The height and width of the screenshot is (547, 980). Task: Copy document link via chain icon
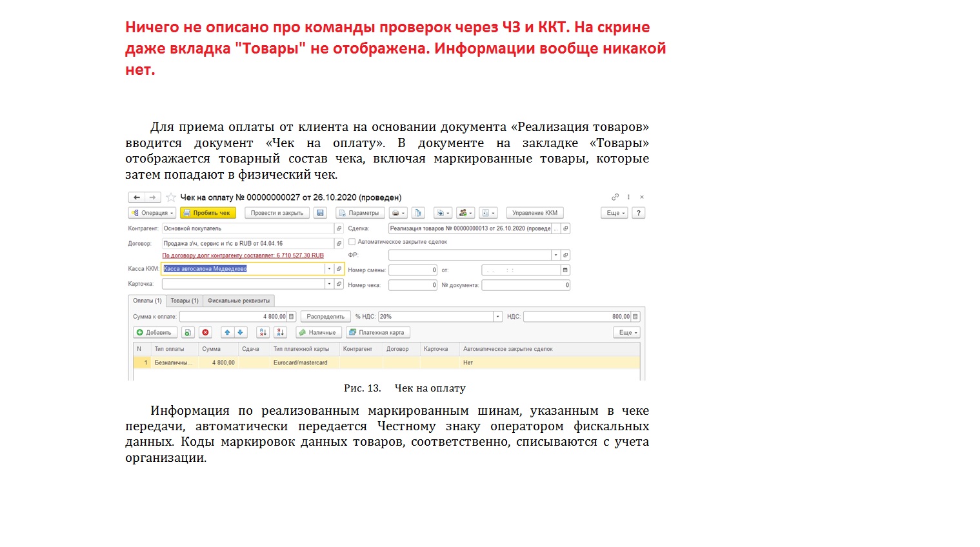(x=615, y=197)
